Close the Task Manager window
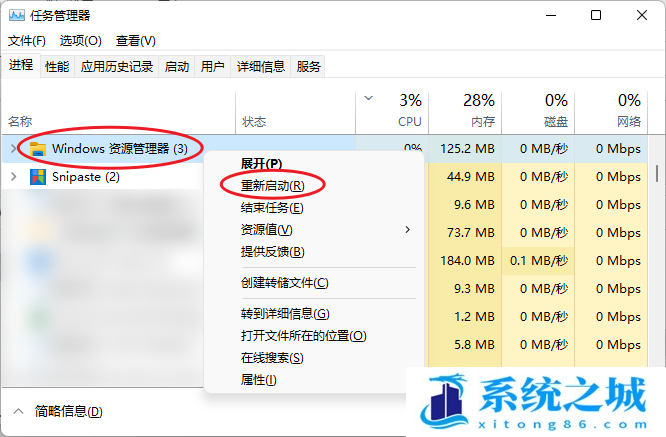The image size is (666, 437). point(642,15)
